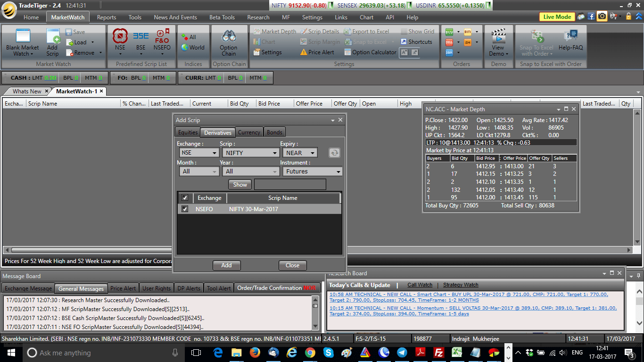Click the padlock lock icon
The image size is (644, 362).
(x=628, y=16)
